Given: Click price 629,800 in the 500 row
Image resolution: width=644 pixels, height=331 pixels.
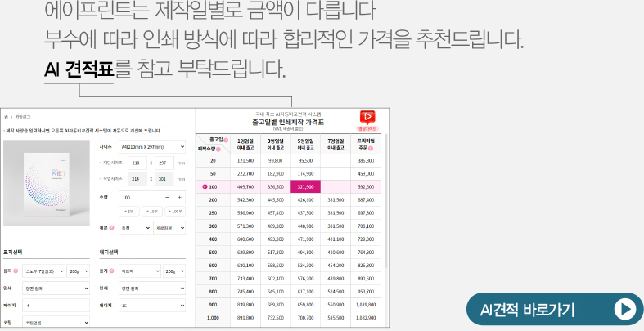Looking at the screenshot, I should pyautogui.click(x=245, y=253).
